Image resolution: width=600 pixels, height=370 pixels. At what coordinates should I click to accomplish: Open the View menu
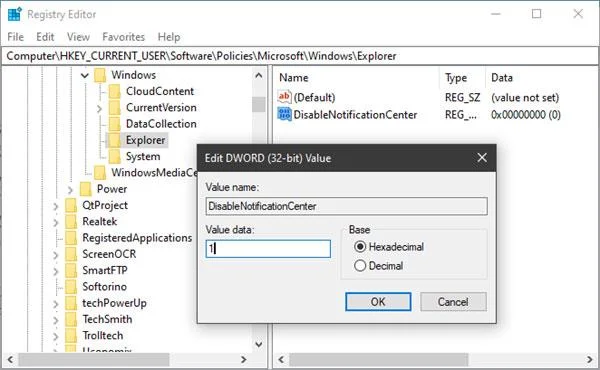tap(78, 37)
